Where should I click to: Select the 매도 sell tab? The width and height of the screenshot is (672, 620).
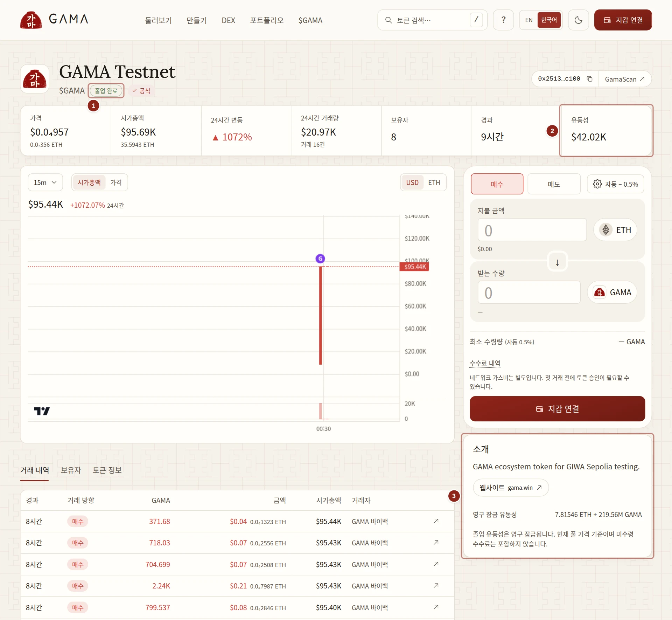pyautogui.click(x=554, y=184)
